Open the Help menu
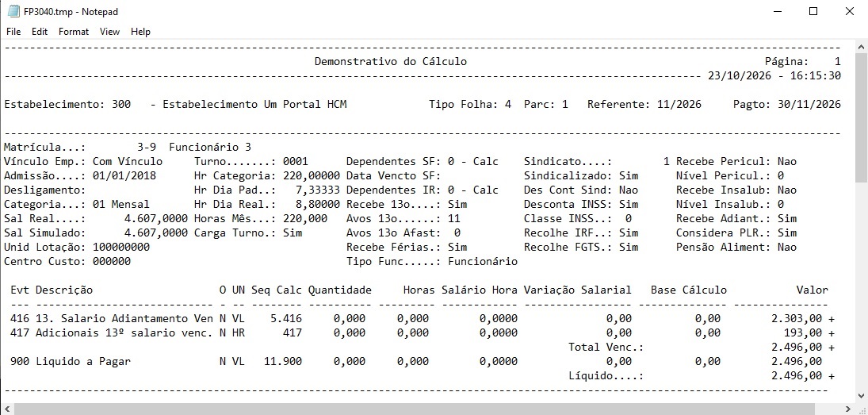This screenshot has height=415, width=868. (x=140, y=32)
